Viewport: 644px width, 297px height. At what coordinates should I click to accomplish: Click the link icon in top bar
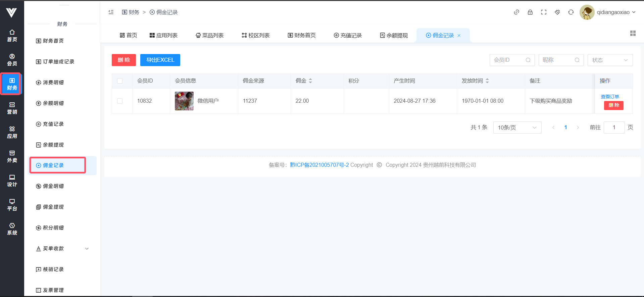point(516,12)
